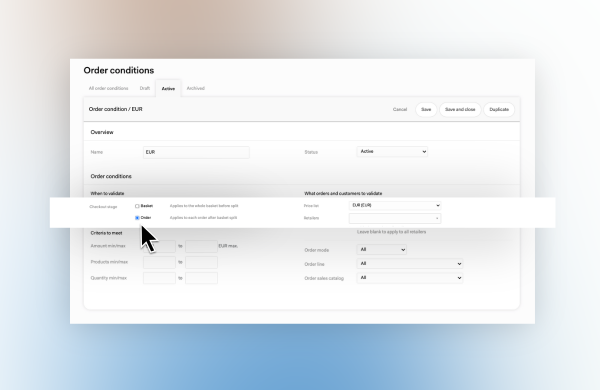Switch to the Active tab
The height and width of the screenshot is (390, 600).
click(x=168, y=88)
